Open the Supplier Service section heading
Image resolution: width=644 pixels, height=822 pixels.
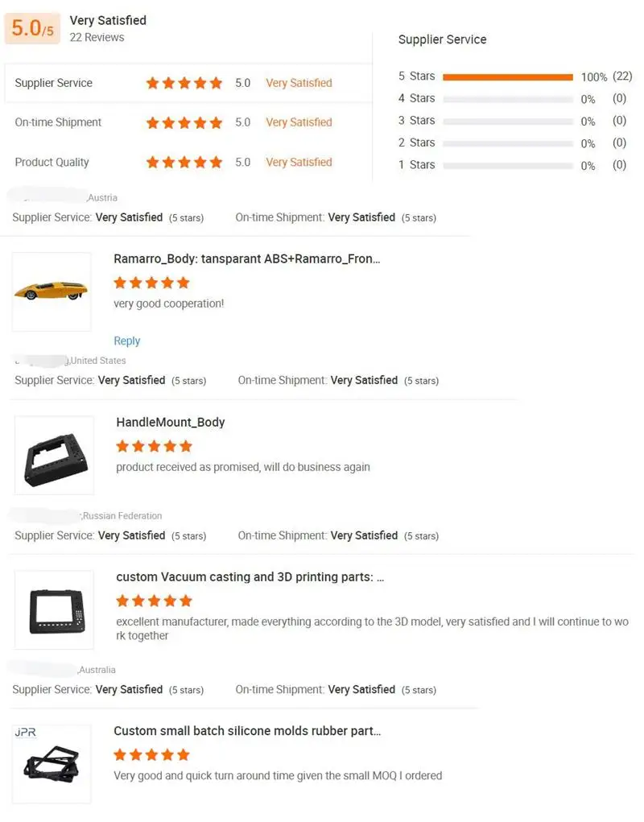click(x=442, y=39)
